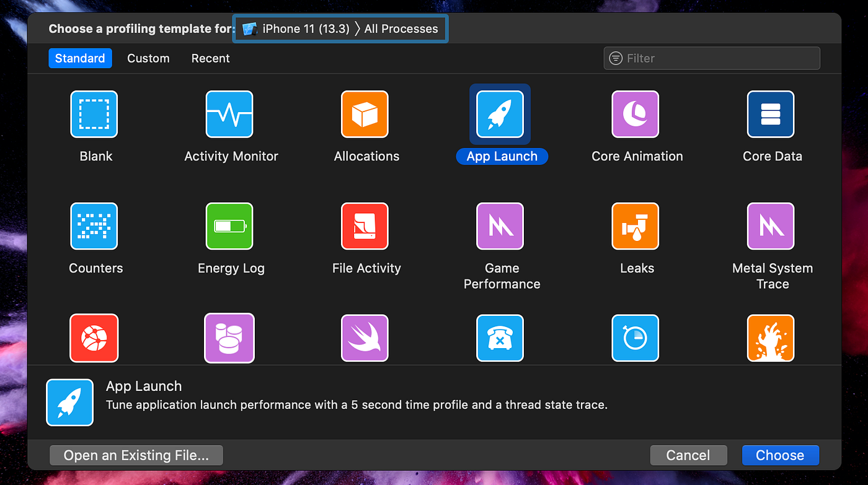Viewport: 868px width, 485px height.
Task: Click the Activity Monitor label
Action: [x=231, y=156]
